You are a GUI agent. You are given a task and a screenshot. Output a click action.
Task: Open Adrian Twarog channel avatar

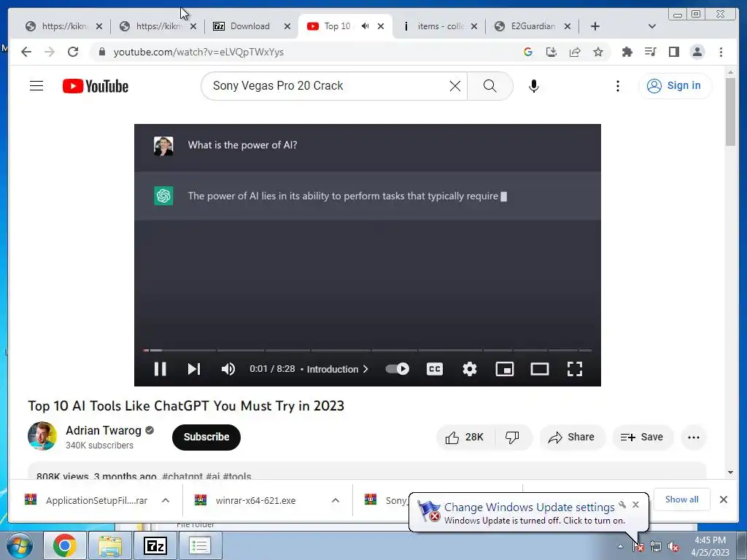42,436
